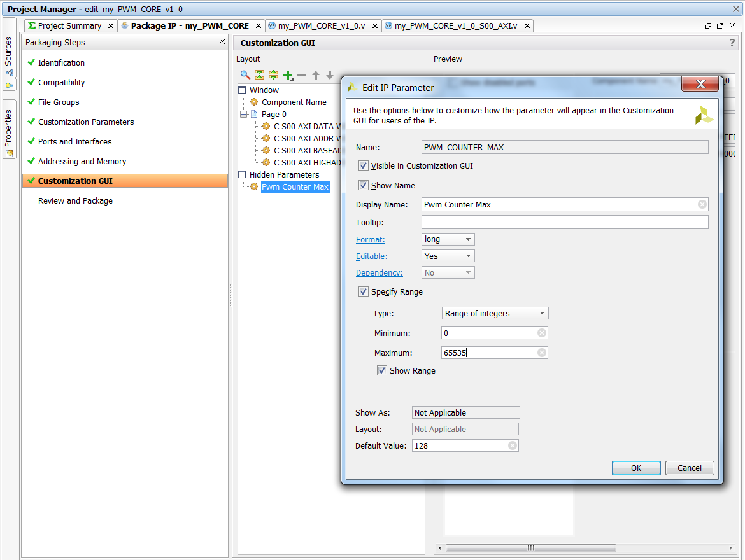745x560 pixels.
Task: Click the float window icon at top right
Action: [x=708, y=25]
